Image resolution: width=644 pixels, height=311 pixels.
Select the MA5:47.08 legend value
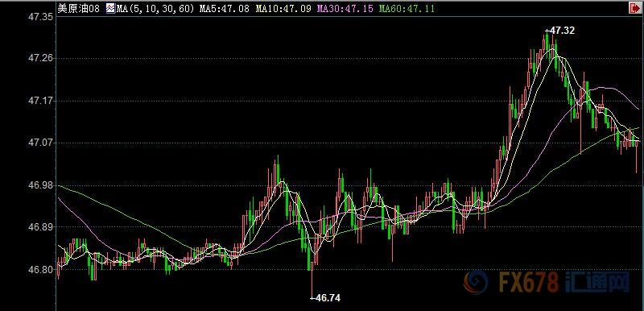point(224,9)
